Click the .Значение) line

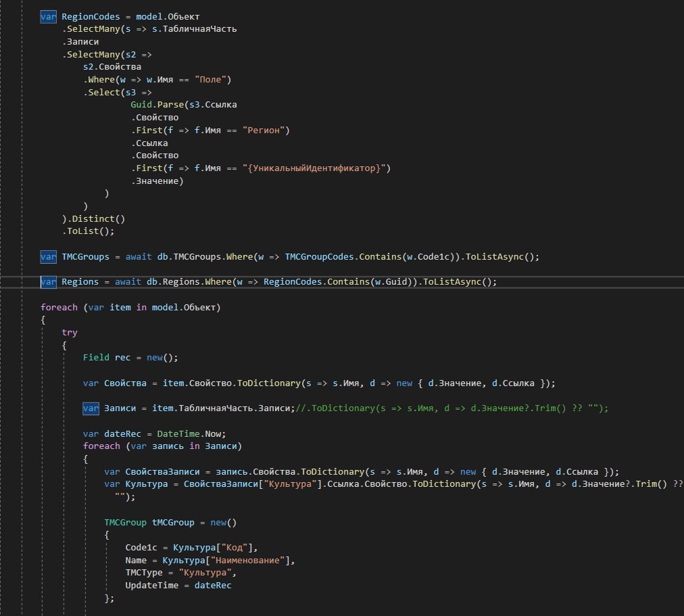coord(157,181)
